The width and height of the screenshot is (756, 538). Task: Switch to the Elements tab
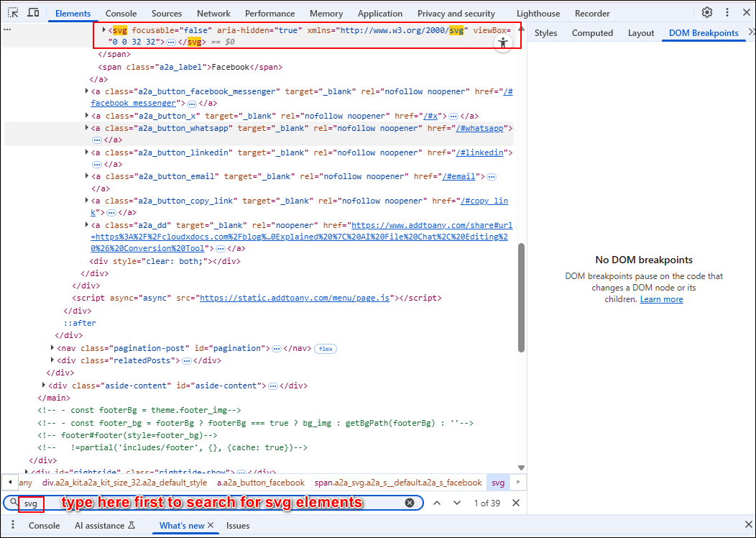[73, 14]
